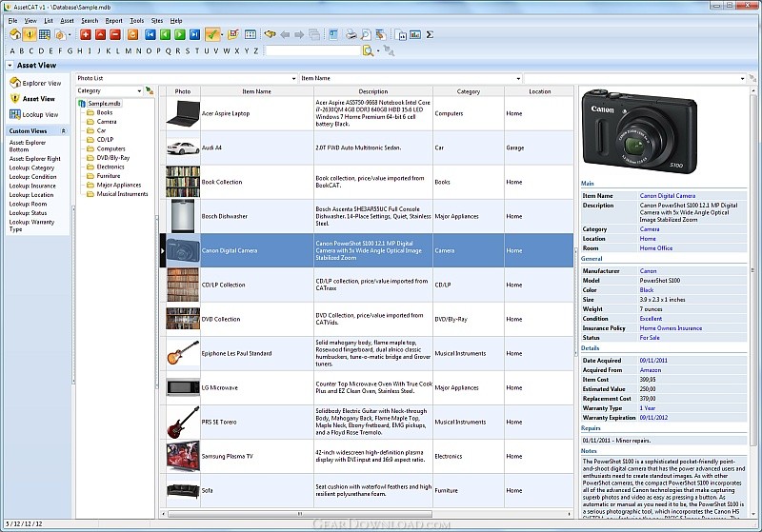Image resolution: width=762 pixels, height=532 pixels.
Task: Open Lookup: Insurance custom view
Action: (x=32, y=186)
